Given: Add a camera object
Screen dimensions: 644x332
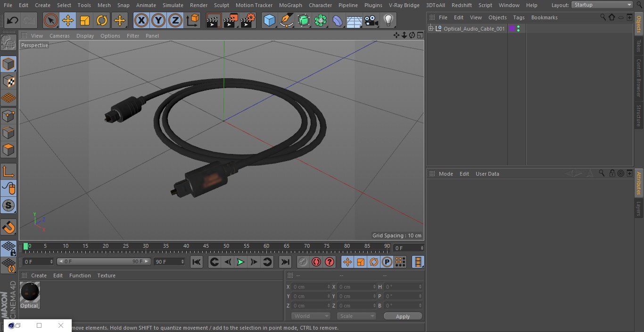Looking at the screenshot, I should [x=372, y=20].
